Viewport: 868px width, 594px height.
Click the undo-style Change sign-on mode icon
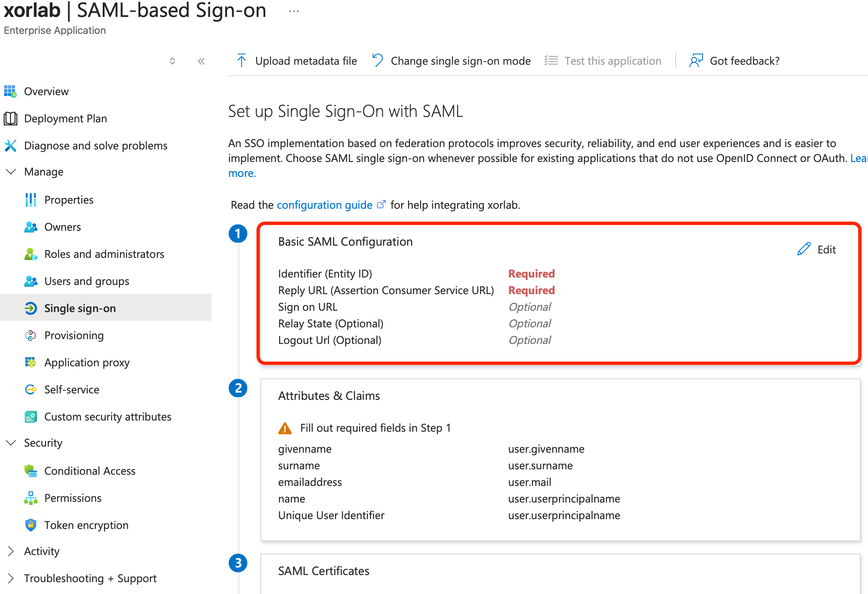pos(378,61)
